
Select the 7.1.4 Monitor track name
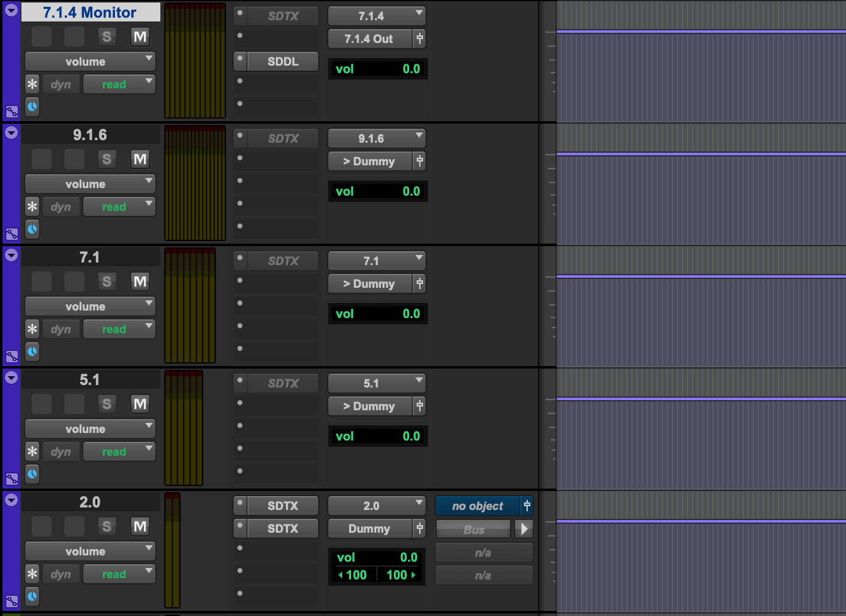(x=90, y=13)
